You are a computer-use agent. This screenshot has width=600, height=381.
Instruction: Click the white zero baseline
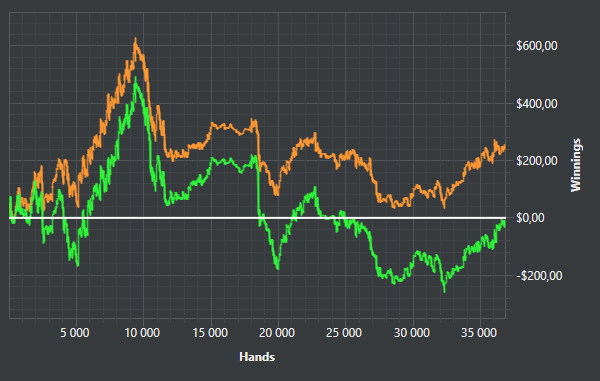258,218
